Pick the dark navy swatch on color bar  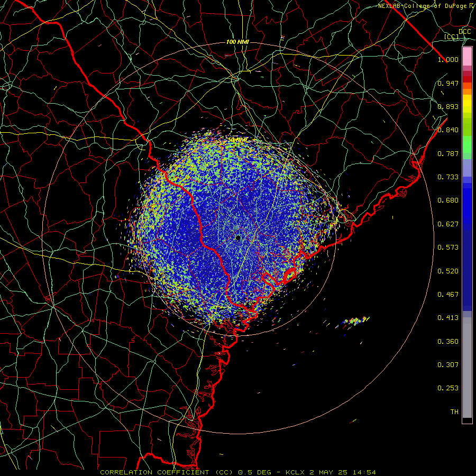tap(467, 267)
